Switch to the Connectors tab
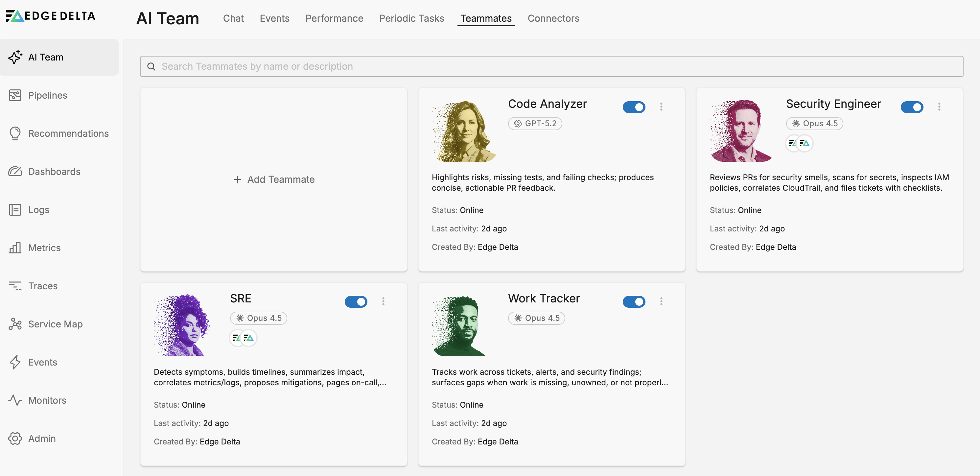This screenshot has height=476, width=980. point(553,18)
